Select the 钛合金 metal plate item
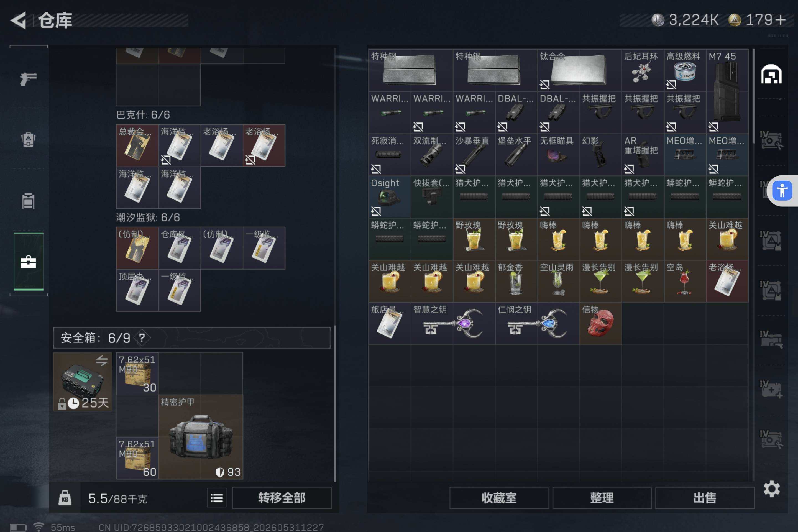Screen dimensions: 798x532 pos(579,70)
